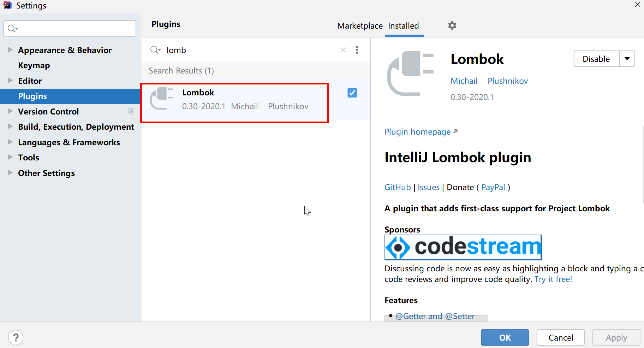Click the plugin search magnifier icon
644x348 pixels.
pyautogui.click(x=155, y=50)
